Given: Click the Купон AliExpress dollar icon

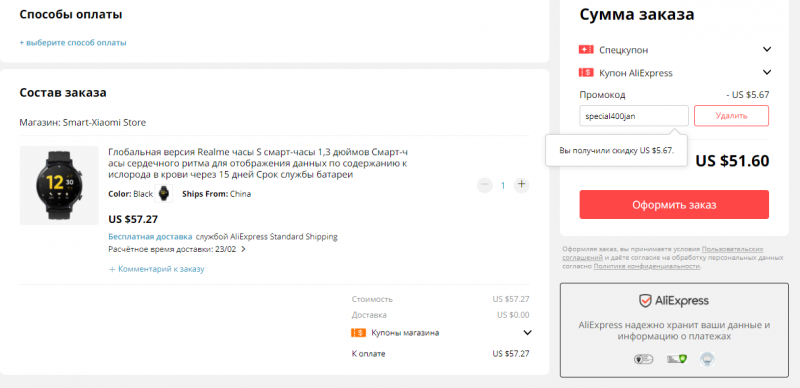Looking at the screenshot, I should [x=586, y=73].
